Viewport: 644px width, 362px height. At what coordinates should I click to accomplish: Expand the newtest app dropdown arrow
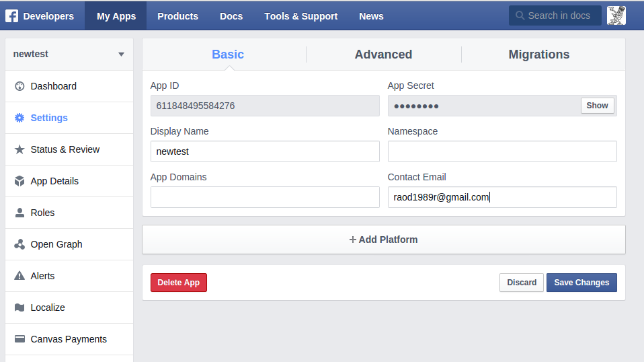[x=121, y=55]
